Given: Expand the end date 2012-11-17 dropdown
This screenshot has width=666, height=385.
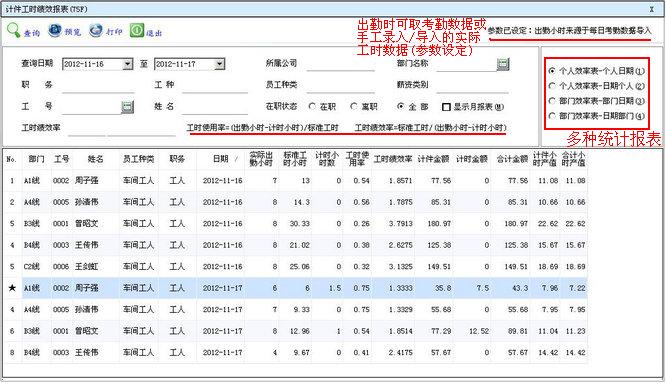Looking at the screenshot, I should [219, 64].
